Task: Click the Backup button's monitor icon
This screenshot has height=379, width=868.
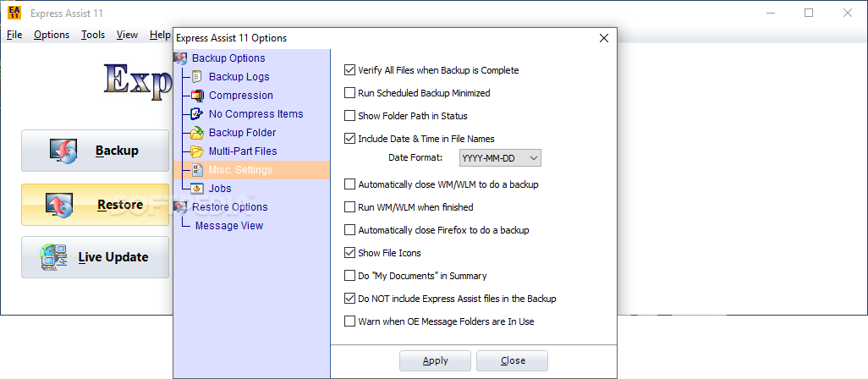Action: tap(63, 151)
